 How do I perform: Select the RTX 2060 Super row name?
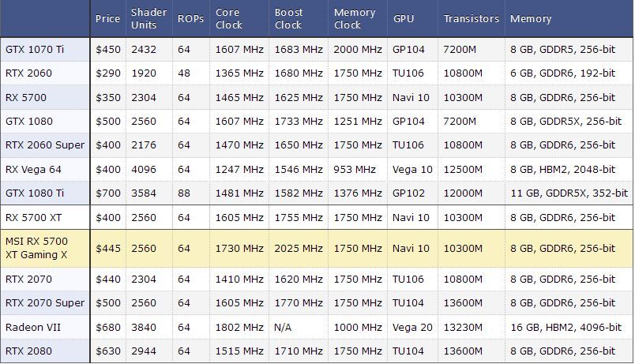coord(45,145)
